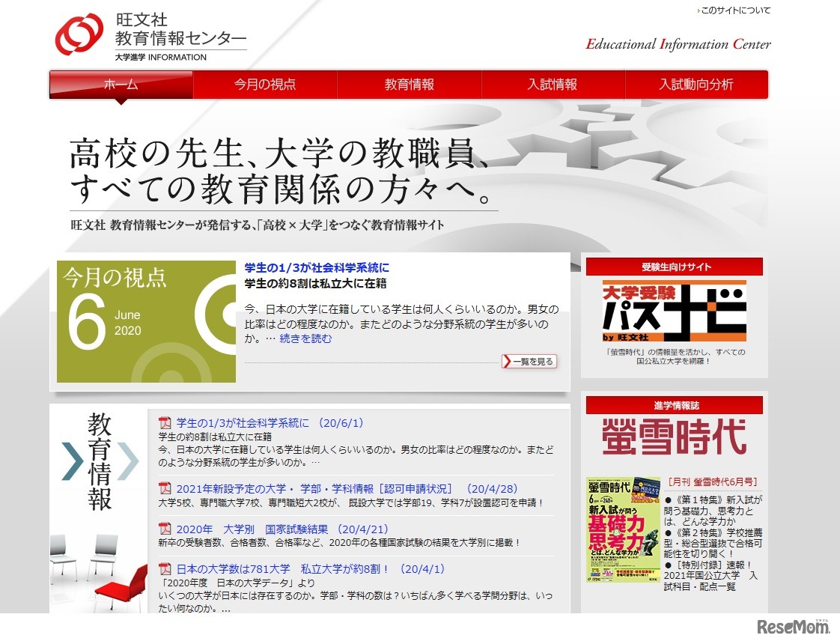Viewport: 840px width, 644px height.
Task: Click text 新卒の受験者数、合格者数 summary
Action: [340, 543]
